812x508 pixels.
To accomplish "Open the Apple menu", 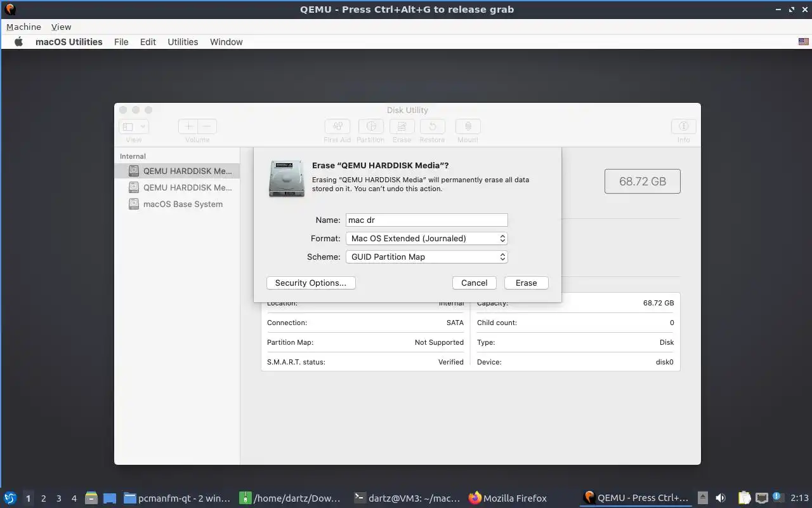I will pos(18,42).
